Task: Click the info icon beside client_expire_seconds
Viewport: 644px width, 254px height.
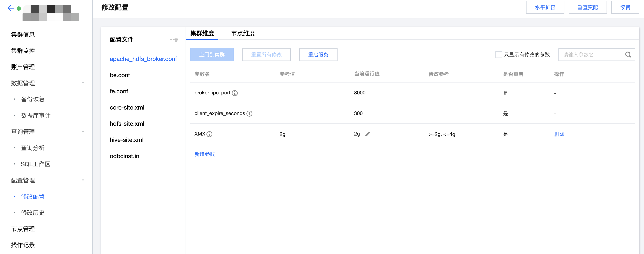Action: click(249, 114)
